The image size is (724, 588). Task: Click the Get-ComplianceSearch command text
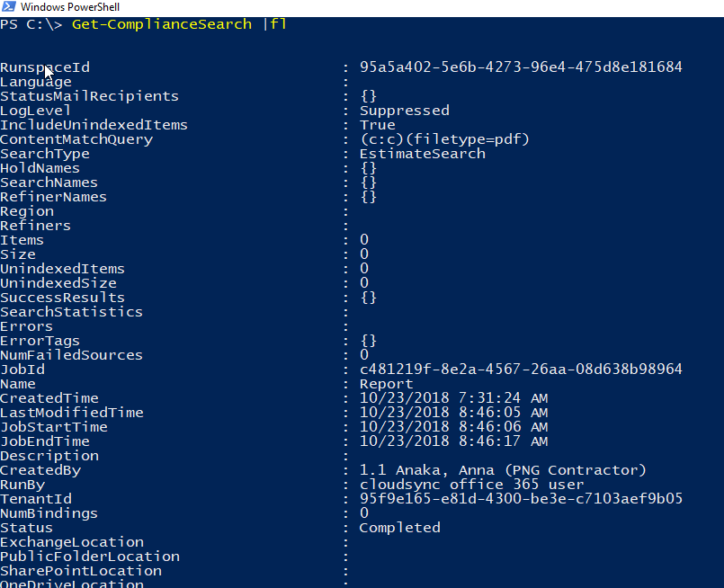[162, 24]
